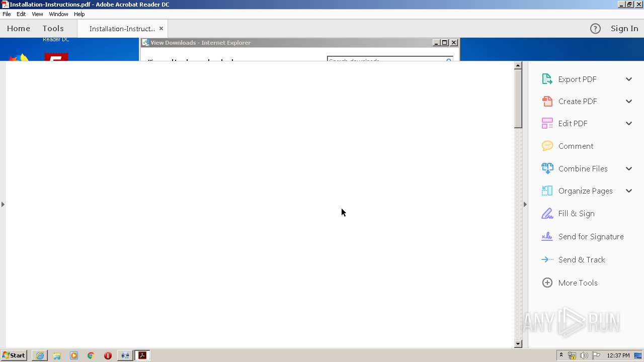Launch Opera browser from the taskbar
Viewport: 644px width, 362px height.
108,355
